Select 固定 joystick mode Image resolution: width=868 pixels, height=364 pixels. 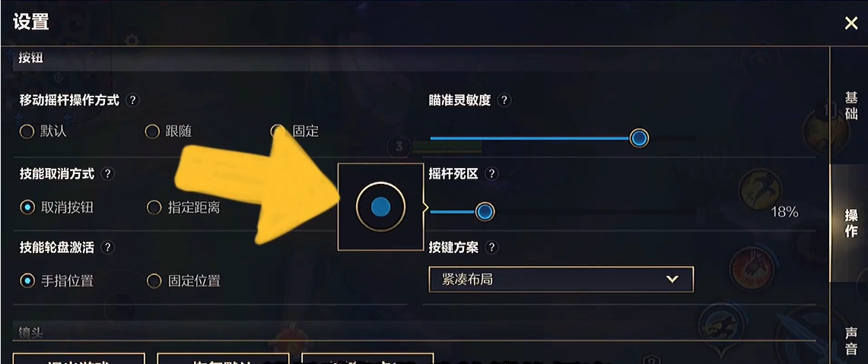click(294, 131)
